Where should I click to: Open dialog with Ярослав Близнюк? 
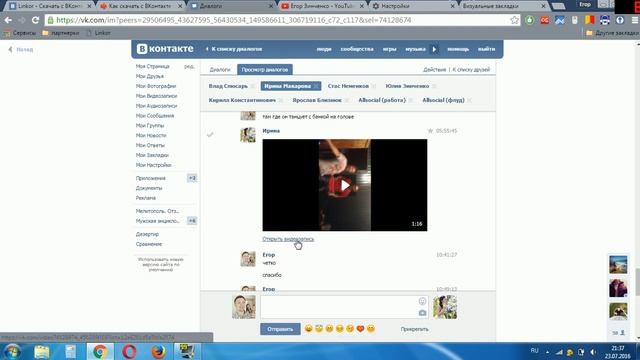317,100
